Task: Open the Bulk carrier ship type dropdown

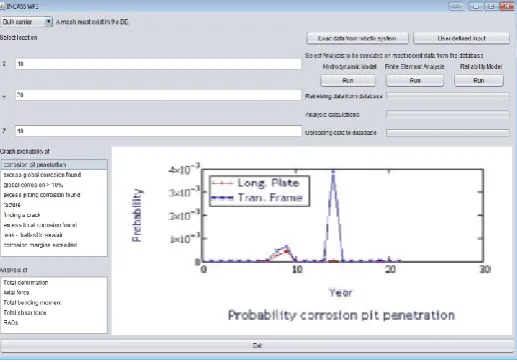Action: (x=26, y=22)
